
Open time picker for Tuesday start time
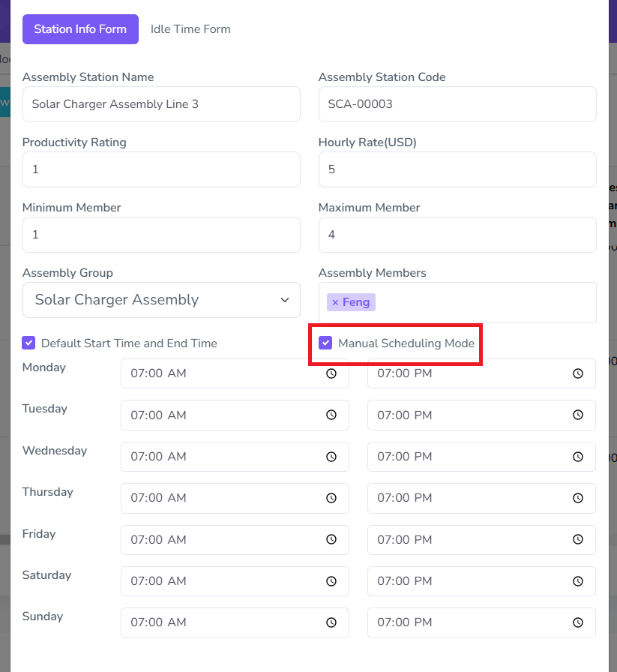331,415
